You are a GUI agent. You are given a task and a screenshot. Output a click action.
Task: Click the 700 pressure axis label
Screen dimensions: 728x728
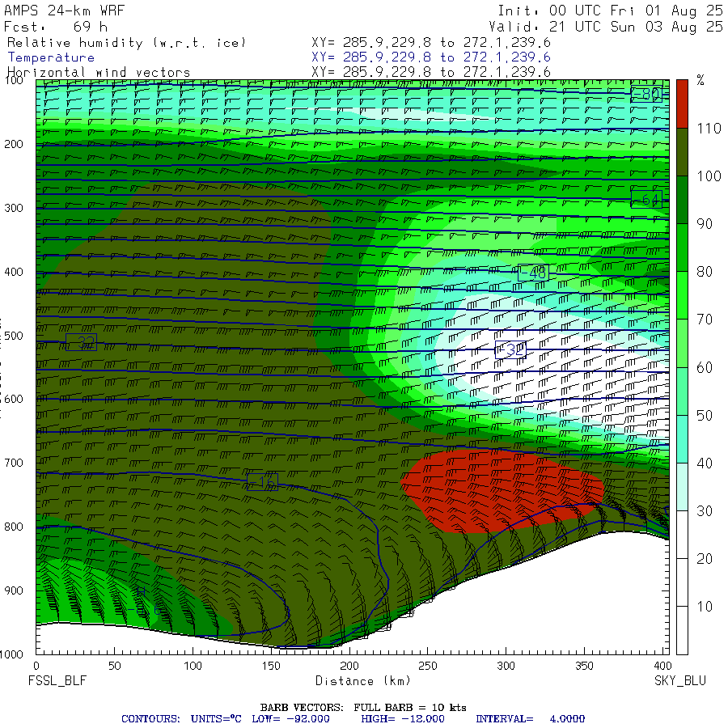14,463
